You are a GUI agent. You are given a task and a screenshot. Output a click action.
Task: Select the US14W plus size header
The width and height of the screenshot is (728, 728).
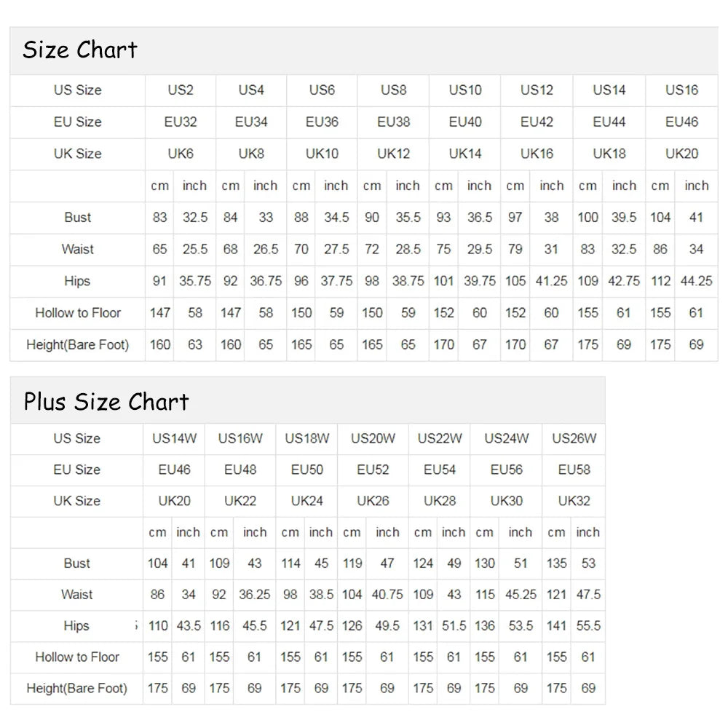[x=174, y=438]
